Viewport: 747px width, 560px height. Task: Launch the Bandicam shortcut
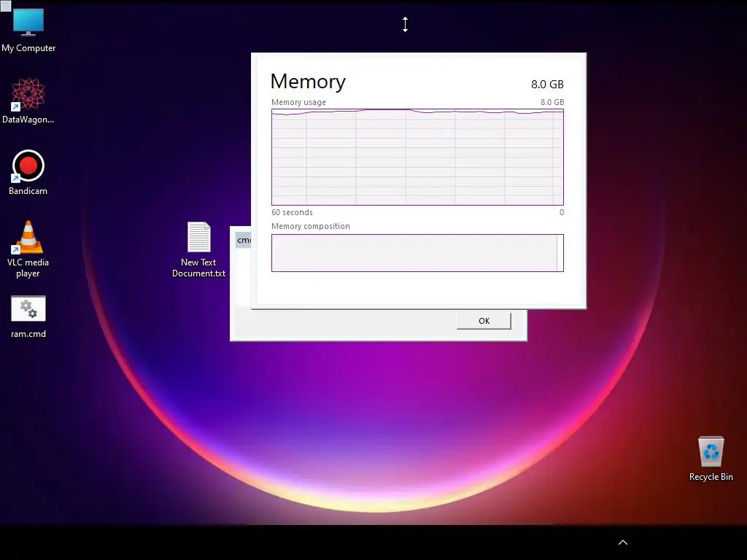(28, 172)
